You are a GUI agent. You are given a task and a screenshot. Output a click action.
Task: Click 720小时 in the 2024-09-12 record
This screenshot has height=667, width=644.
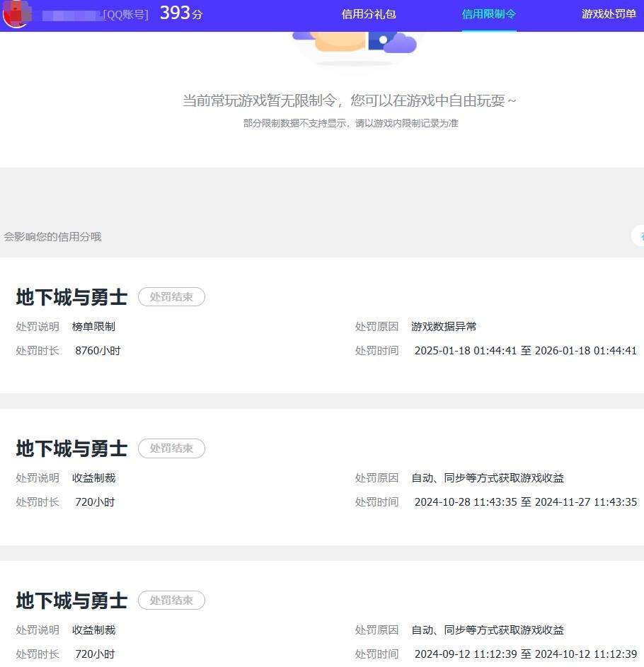95,654
